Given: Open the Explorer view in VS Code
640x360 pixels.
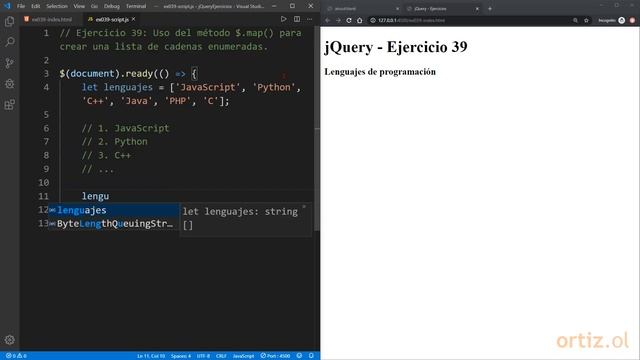Looking at the screenshot, I should coord(9,21).
